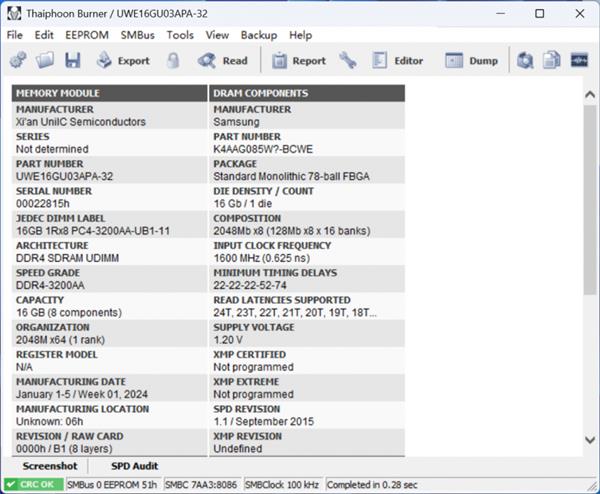Open the Tools menu

(180, 35)
